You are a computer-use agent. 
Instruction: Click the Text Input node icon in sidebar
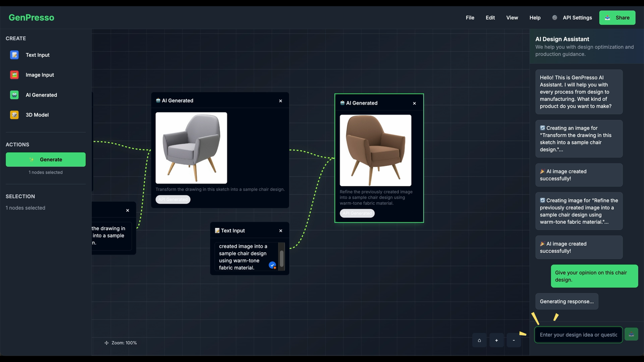click(15, 55)
